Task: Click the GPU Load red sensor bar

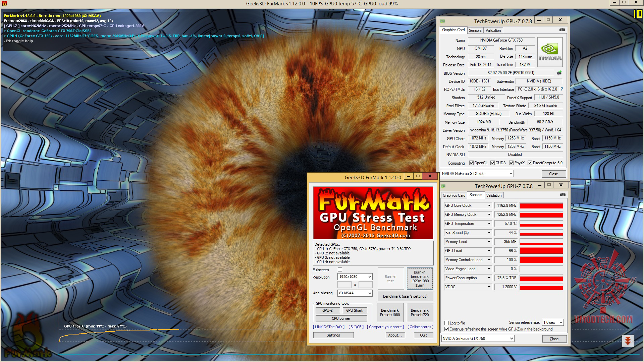Action: [x=541, y=251]
